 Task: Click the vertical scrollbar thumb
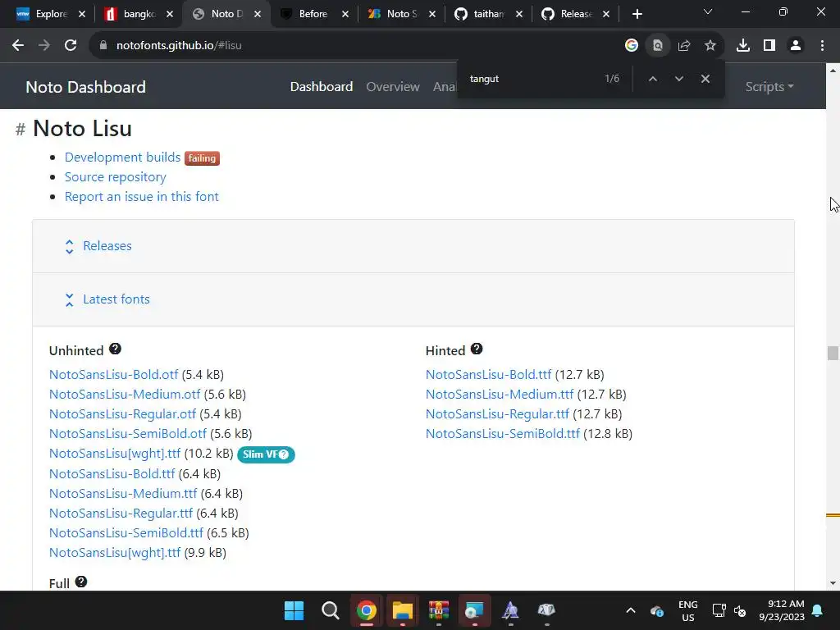point(833,353)
